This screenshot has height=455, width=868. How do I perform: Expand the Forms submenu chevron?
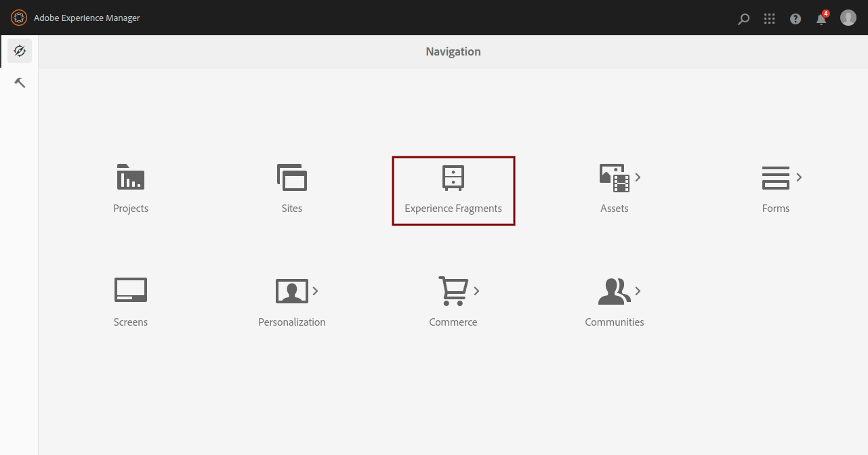click(x=800, y=177)
